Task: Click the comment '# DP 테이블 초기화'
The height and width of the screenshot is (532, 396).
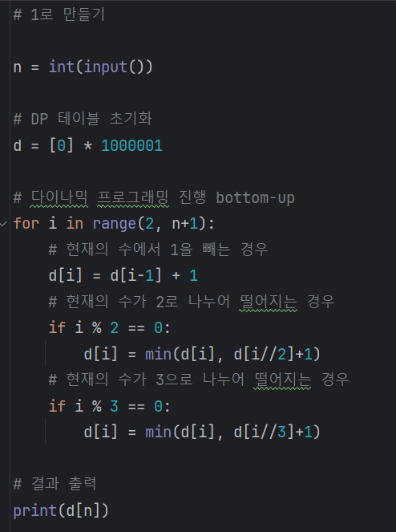Action: coord(83,119)
